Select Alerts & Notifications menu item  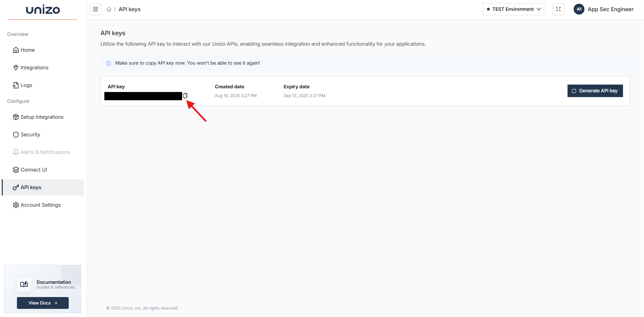pos(45,152)
